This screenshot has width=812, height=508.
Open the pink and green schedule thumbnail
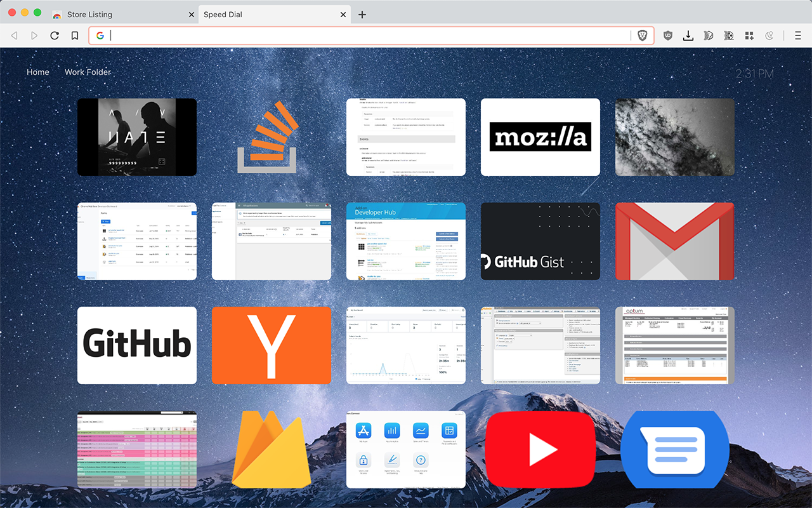tap(137, 450)
